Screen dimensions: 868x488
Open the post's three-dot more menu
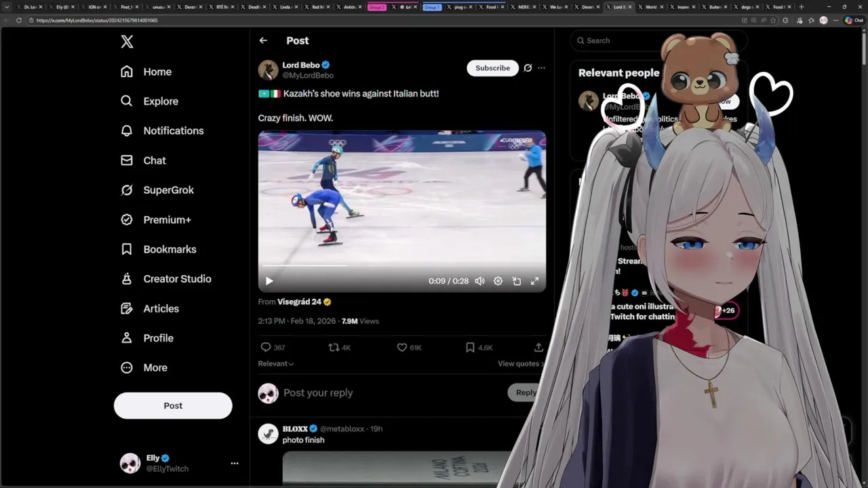541,68
